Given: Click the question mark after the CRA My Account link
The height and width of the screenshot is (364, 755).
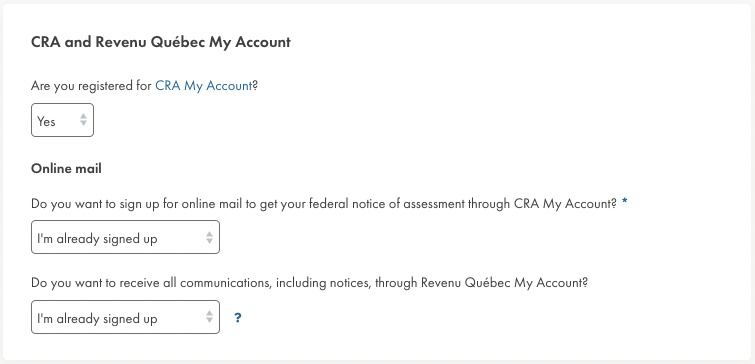Looking at the screenshot, I should 256,86.
